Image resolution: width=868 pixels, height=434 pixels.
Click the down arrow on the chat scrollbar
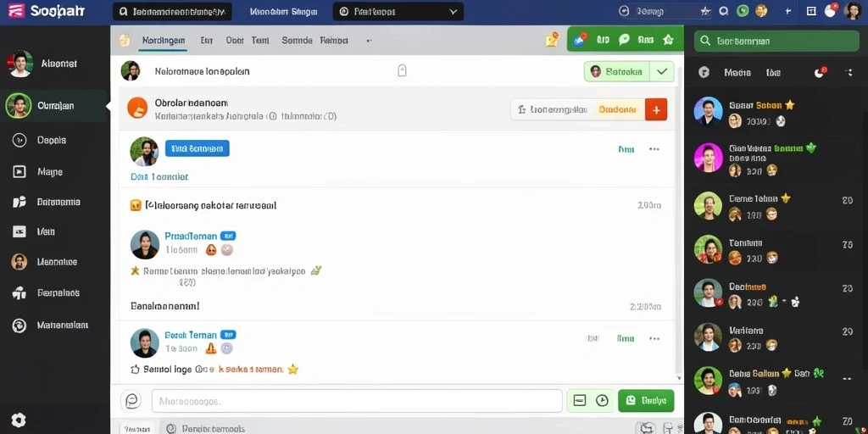pos(679,378)
